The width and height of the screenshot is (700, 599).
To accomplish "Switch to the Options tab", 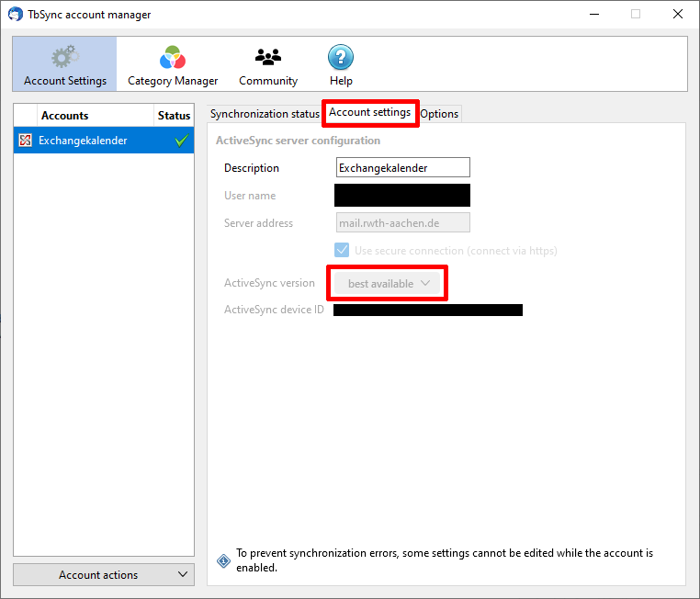I will click(x=439, y=114).
